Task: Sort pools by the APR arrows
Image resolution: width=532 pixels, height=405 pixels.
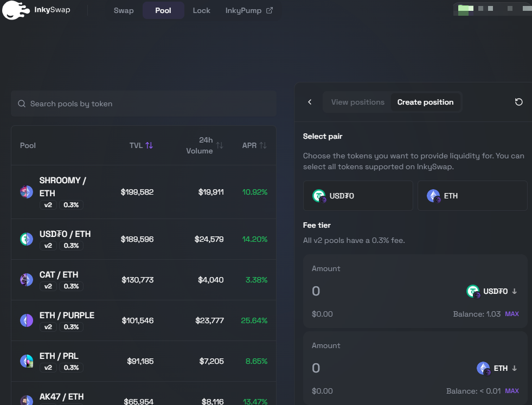Action: coord(263,145)
